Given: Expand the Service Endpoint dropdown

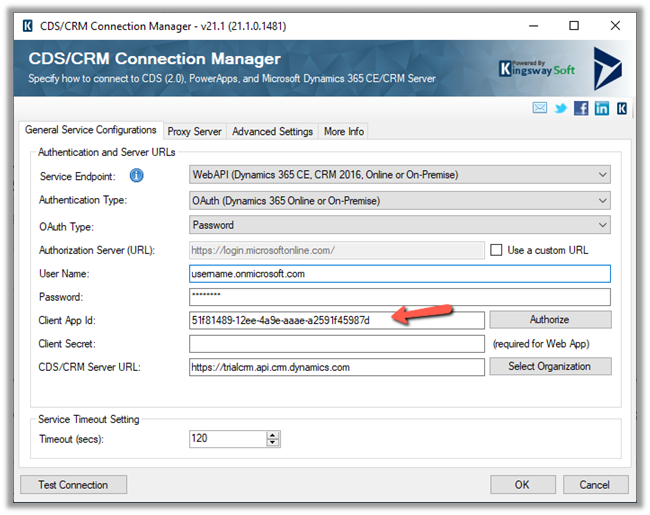Looking at the screenshot, I should click(601, 176).
